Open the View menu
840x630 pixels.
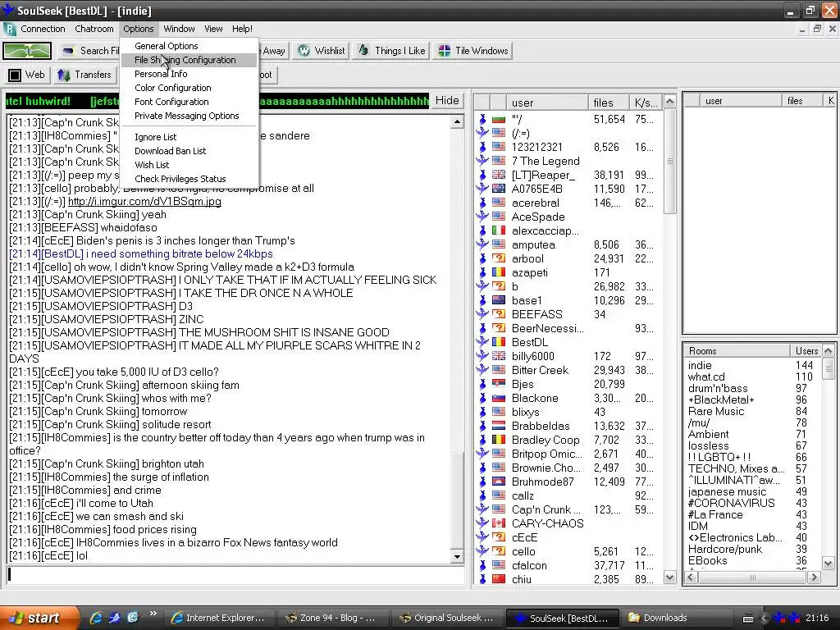[x=213, y=29]
